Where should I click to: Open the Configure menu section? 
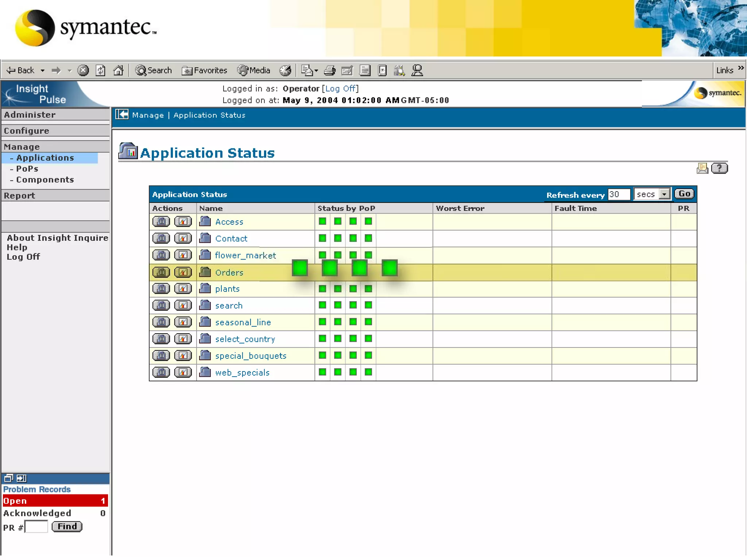tap(26, 131)
